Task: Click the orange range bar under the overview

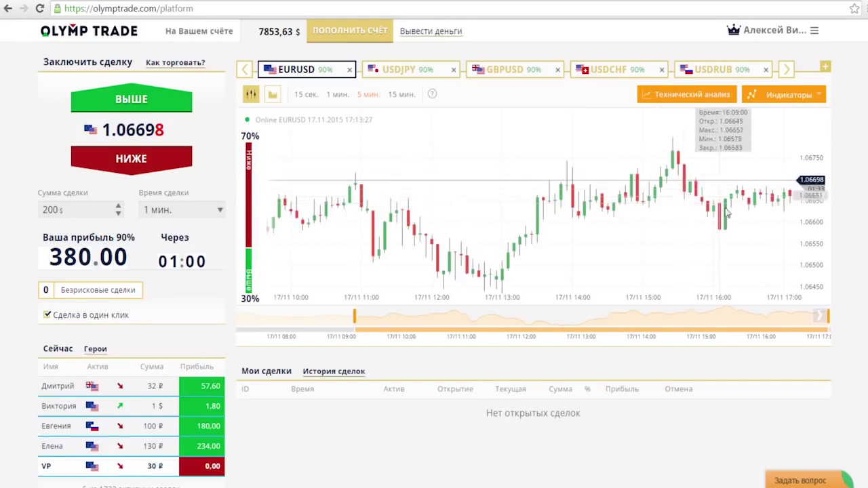Action: pos(591,330)
